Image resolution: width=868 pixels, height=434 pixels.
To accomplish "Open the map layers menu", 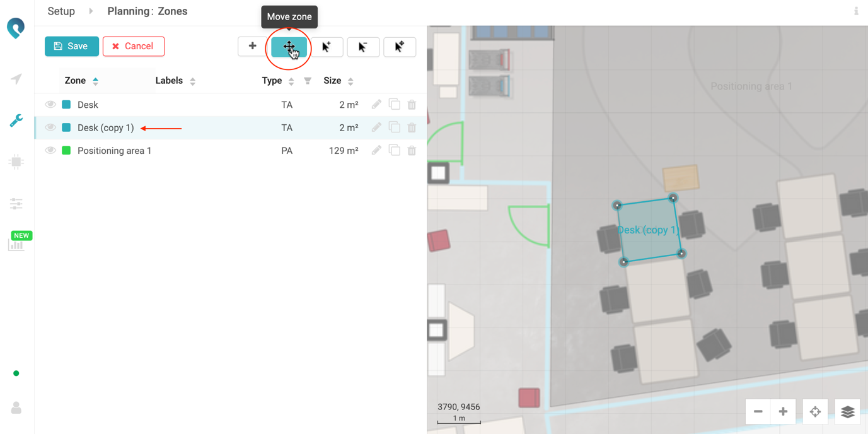I will coord(847,412).
